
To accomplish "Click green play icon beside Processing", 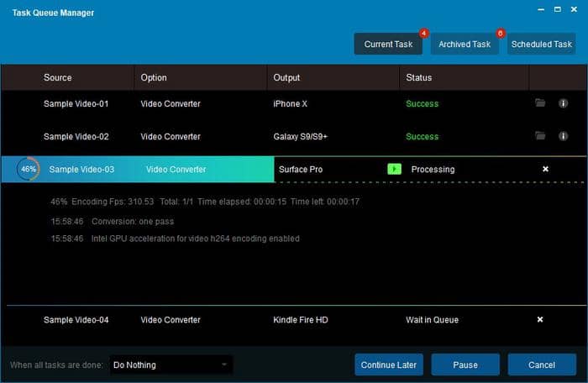I will tap(394, 169).
